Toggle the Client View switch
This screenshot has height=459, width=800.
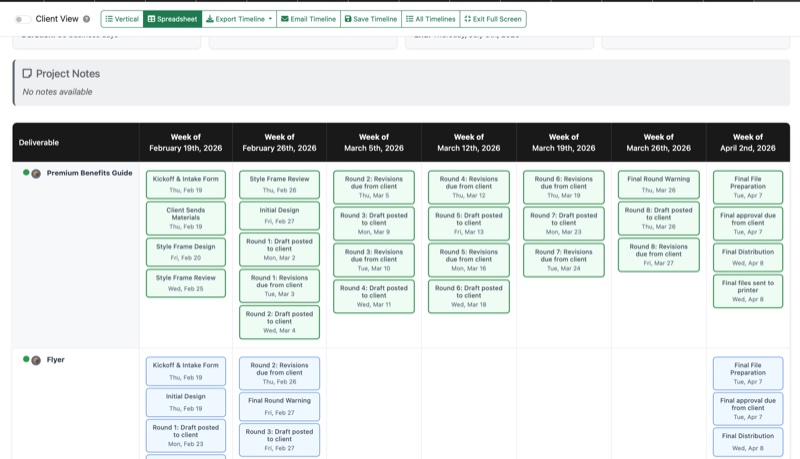[x=21, y=19]
